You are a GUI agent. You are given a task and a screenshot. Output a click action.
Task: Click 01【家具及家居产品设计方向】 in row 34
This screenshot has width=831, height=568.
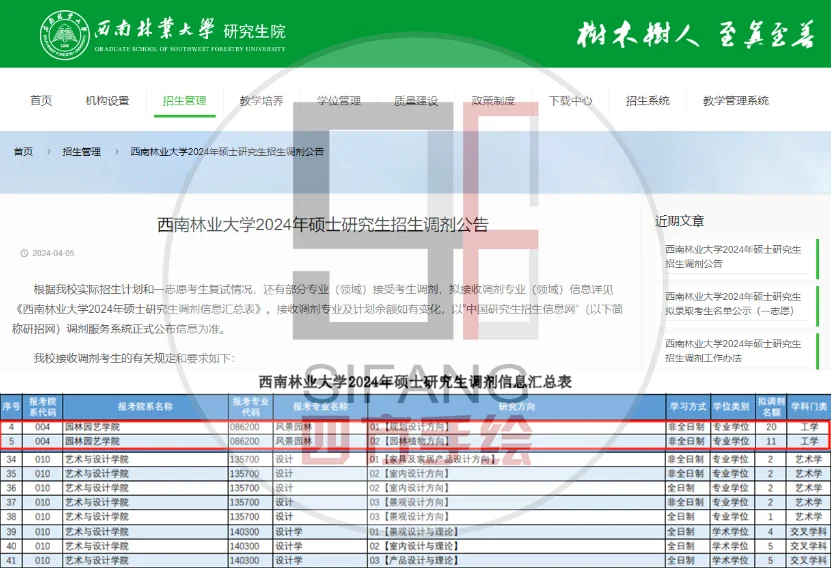[433, 459]
